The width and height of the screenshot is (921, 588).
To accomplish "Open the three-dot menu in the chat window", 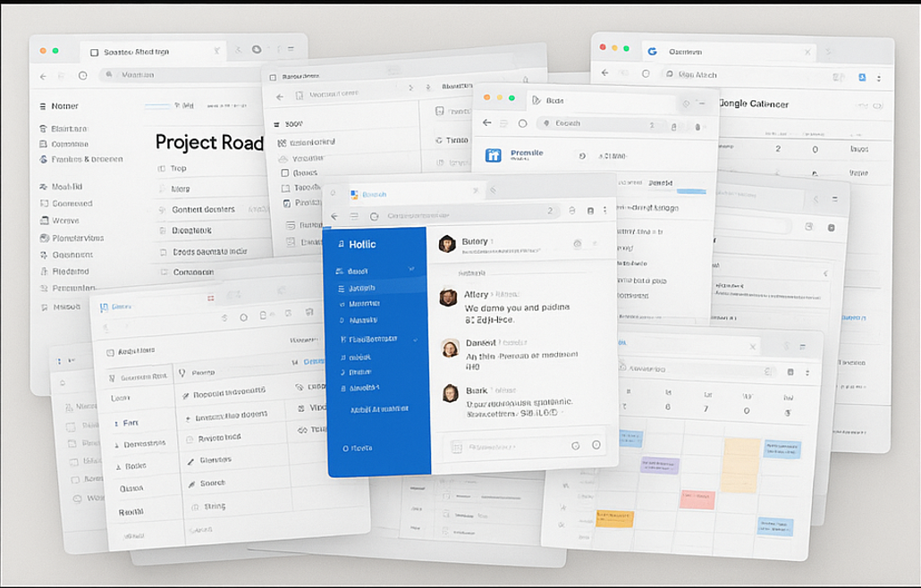I will point(605,211).
